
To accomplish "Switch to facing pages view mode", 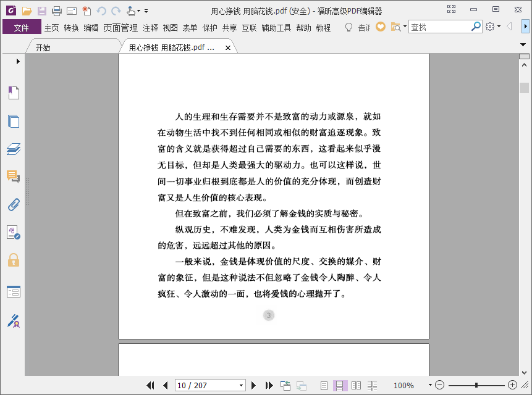I will point(357,385).
